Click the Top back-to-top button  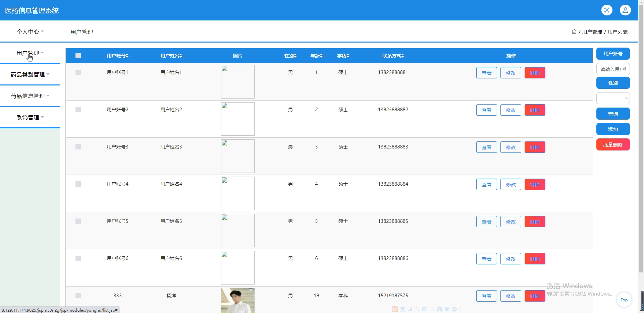coord(624,300)
